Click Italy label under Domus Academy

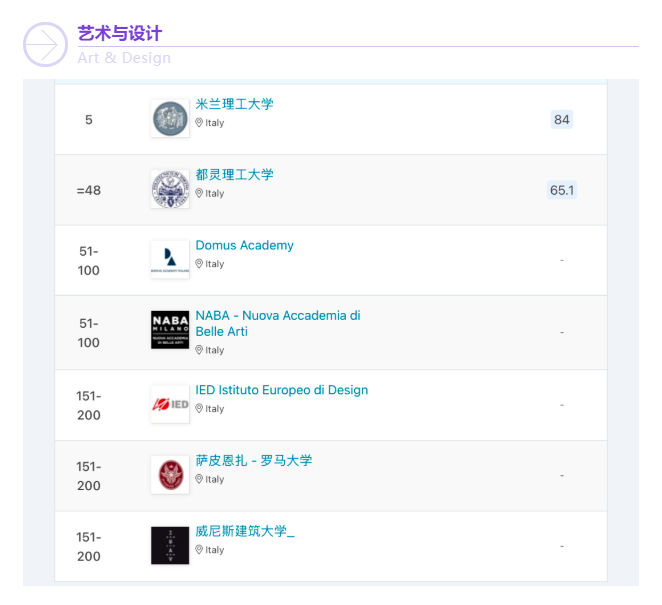click(214, 264)
